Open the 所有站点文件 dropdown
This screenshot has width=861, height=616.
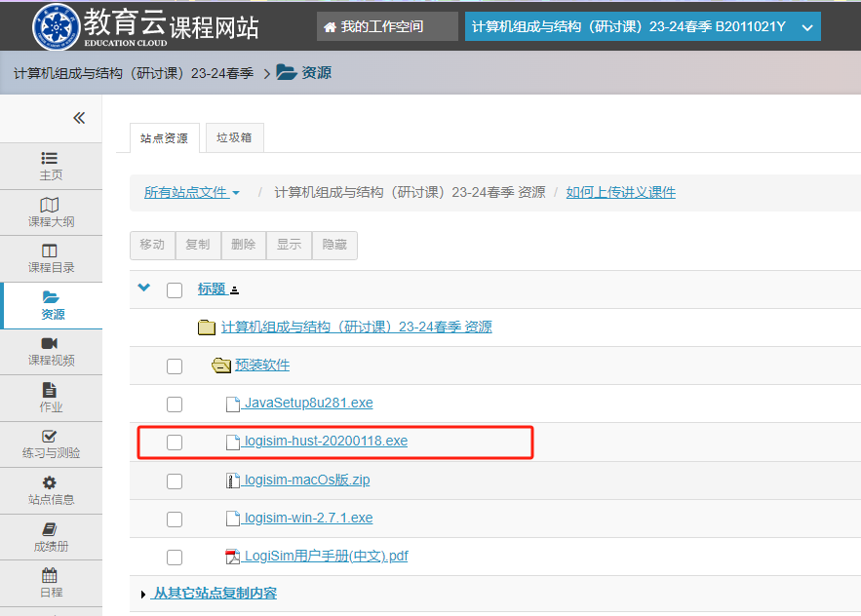tap(192, 192)
